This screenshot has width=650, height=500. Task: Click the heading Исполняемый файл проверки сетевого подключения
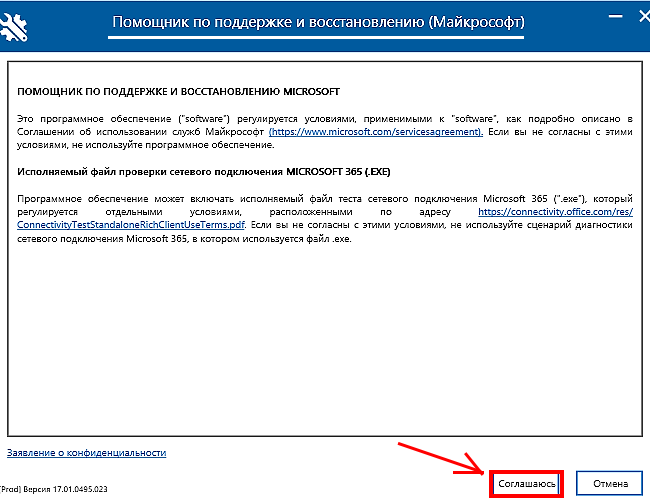click(204, 172)
